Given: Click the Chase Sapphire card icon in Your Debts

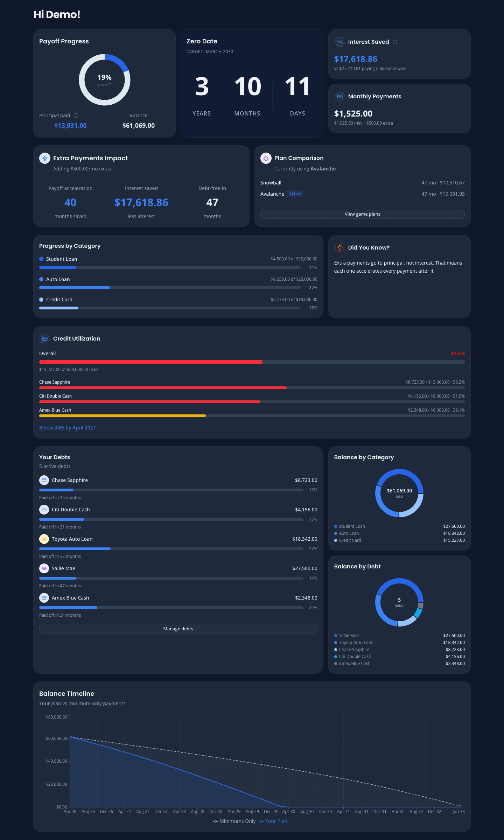Looking at the screenshot, I should pyautogui.click(x=44, y=480).
